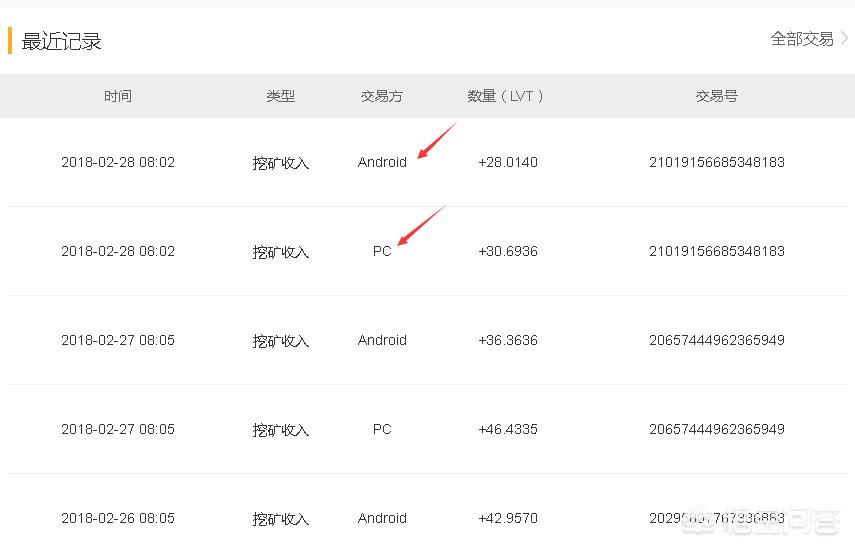Click the red arrow pointing at PC
The image size is (855, 550).
[x=420, y=225]
